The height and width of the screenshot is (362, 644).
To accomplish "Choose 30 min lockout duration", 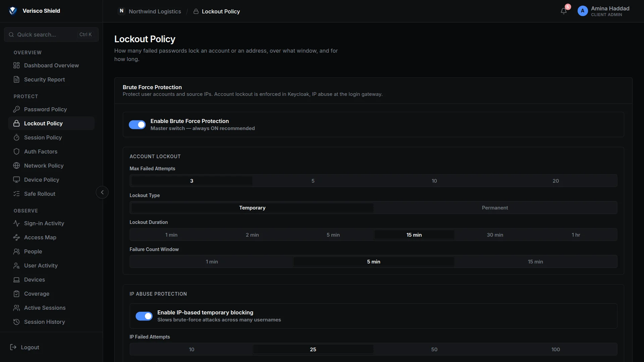I will coord(495,235).
